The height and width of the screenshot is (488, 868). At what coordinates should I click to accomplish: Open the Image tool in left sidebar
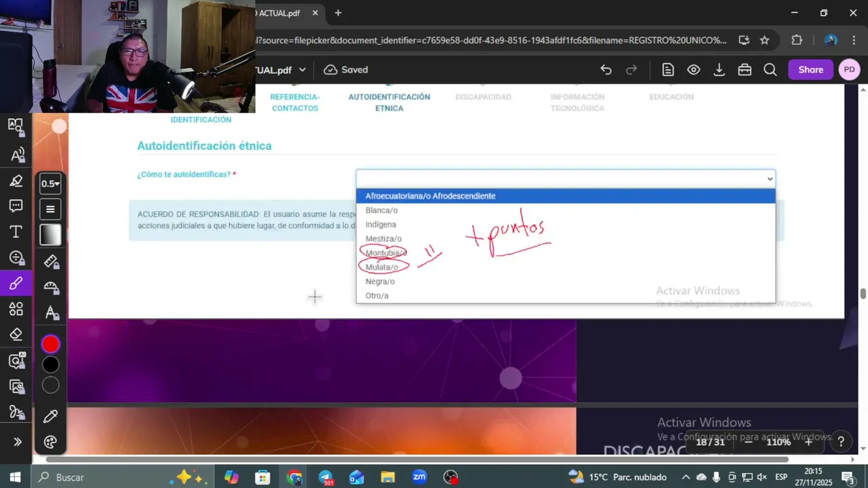point(16,386)
